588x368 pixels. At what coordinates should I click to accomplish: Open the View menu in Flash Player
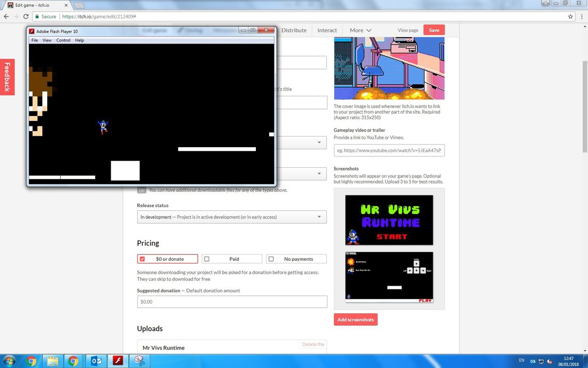point(47,40)
